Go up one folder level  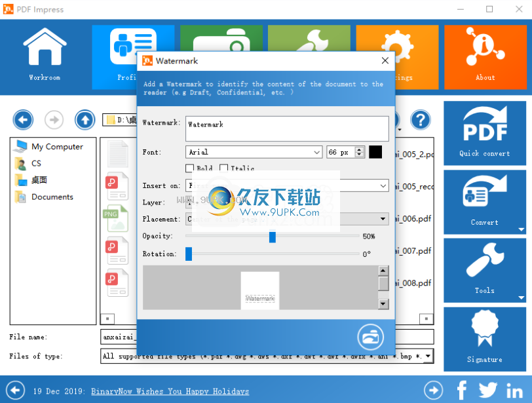(85, 120)
